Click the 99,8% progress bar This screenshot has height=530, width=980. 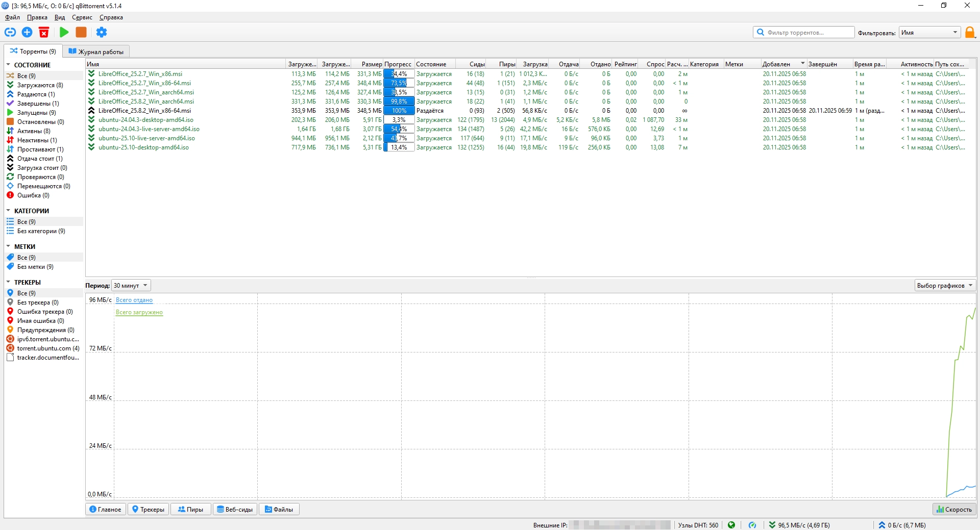click(399, 102)
